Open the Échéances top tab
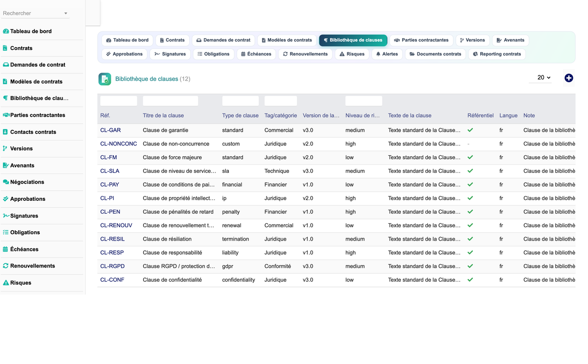The width and height of the screenshot is (588, 364). (x=256, y=54)
